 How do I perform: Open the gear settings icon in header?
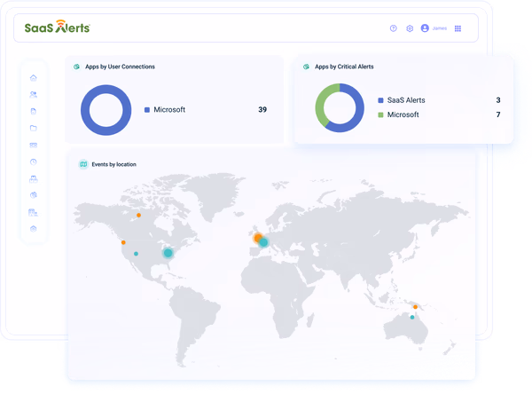pyautogui.click(x=410, y=28)
